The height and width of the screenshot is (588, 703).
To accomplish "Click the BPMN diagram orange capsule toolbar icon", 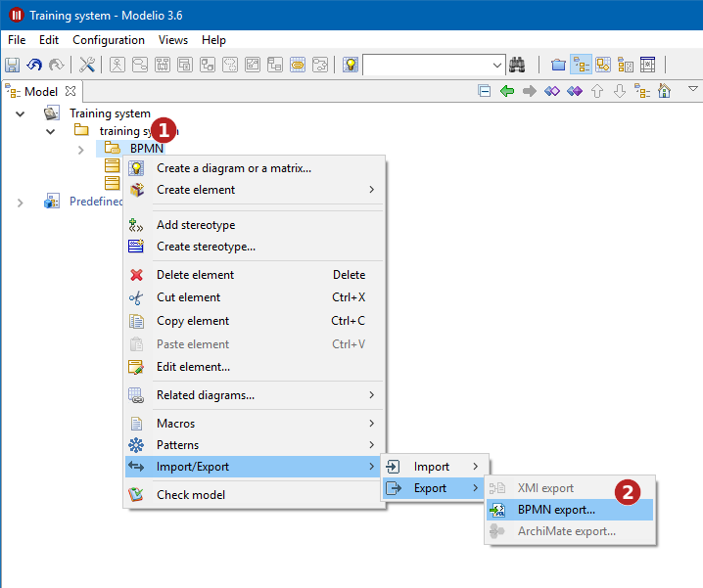I will [298, 65].
